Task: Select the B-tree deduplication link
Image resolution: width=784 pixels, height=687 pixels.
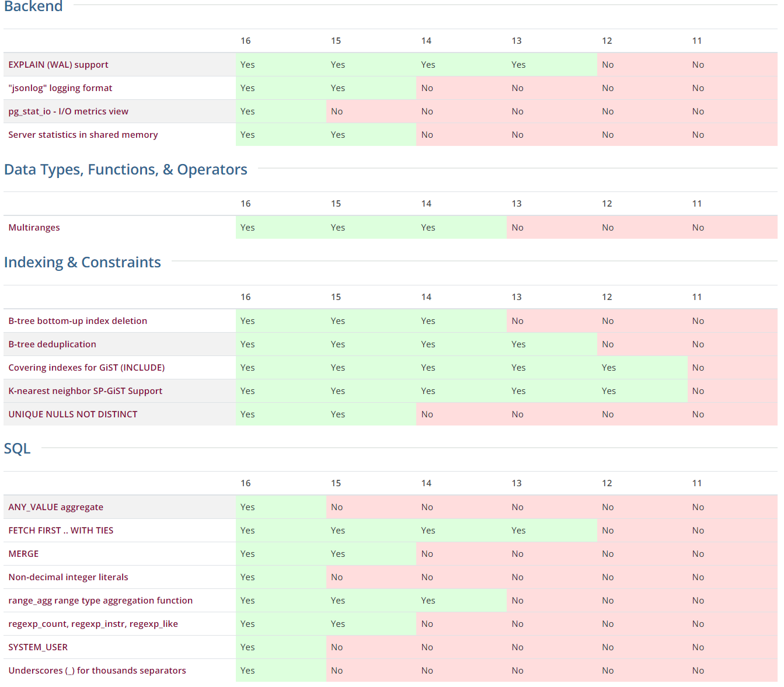Action: (52, 344)
